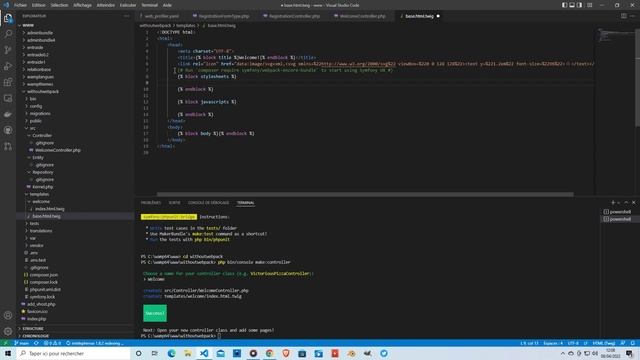
Task: Change encoding UTF-8 in status bar
Action: pos(573,343)
